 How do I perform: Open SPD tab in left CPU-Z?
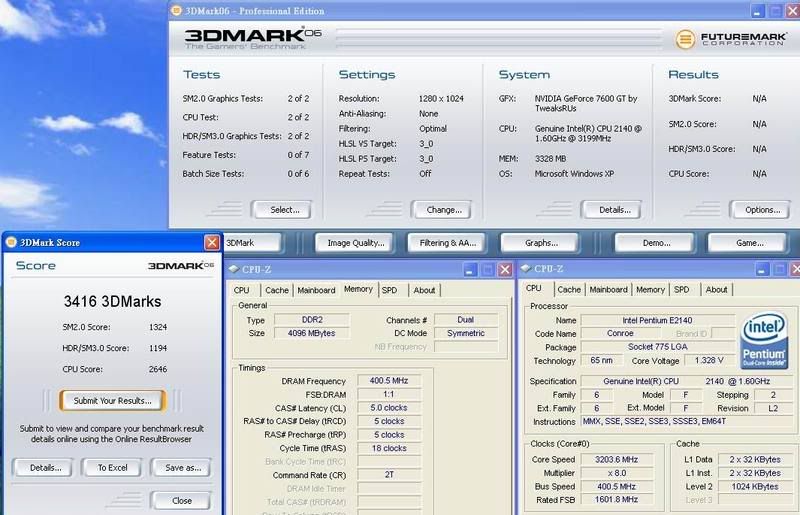[x=389, y=290]
